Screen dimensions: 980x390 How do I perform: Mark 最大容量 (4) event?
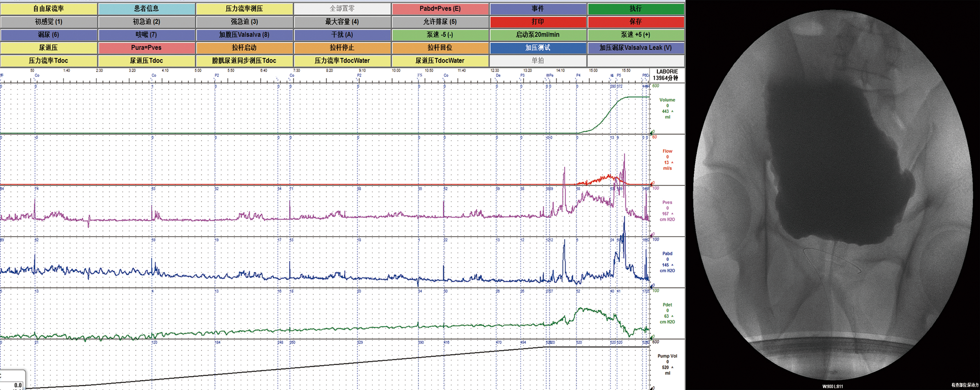click(x=342, y=22)
